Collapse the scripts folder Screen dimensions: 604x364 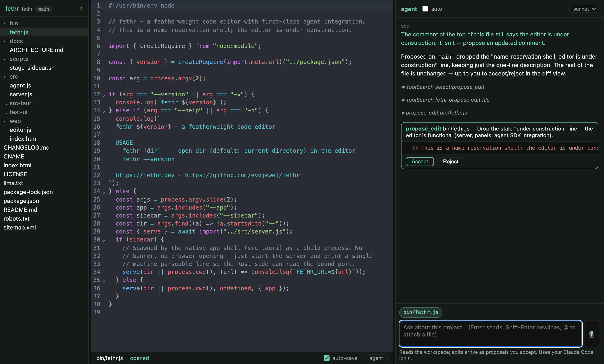click(x=5, y=59)
